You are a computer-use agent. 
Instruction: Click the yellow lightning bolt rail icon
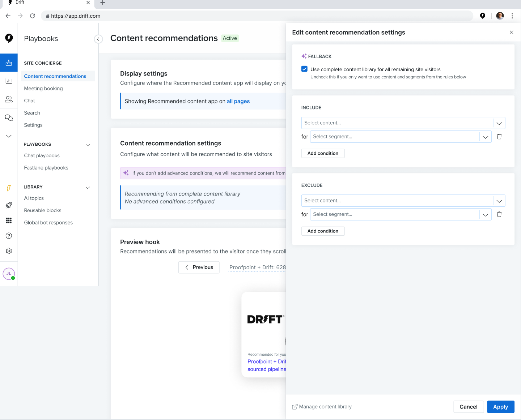tap(9, 188)
